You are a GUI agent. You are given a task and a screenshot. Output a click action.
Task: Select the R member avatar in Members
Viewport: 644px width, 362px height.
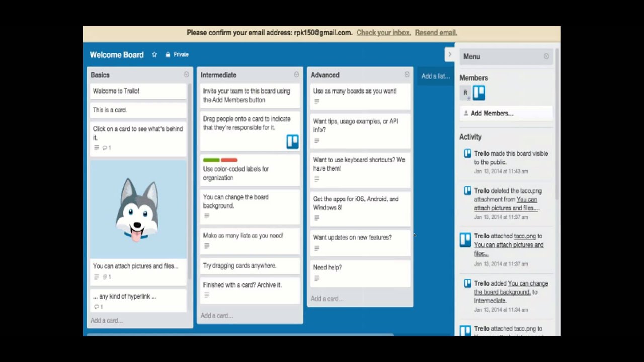point(465,93)
